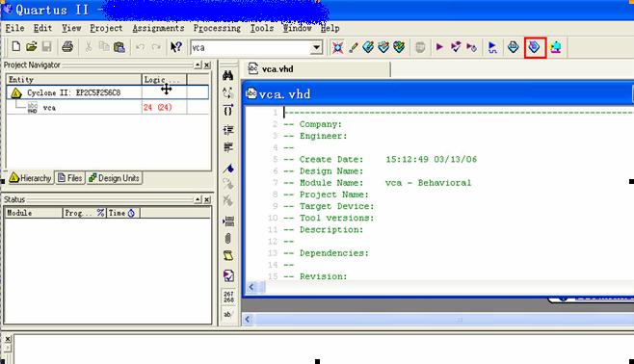Switch to the Hierarchy tab
This screenshot has width=634, height=364.
pos(30,178)
